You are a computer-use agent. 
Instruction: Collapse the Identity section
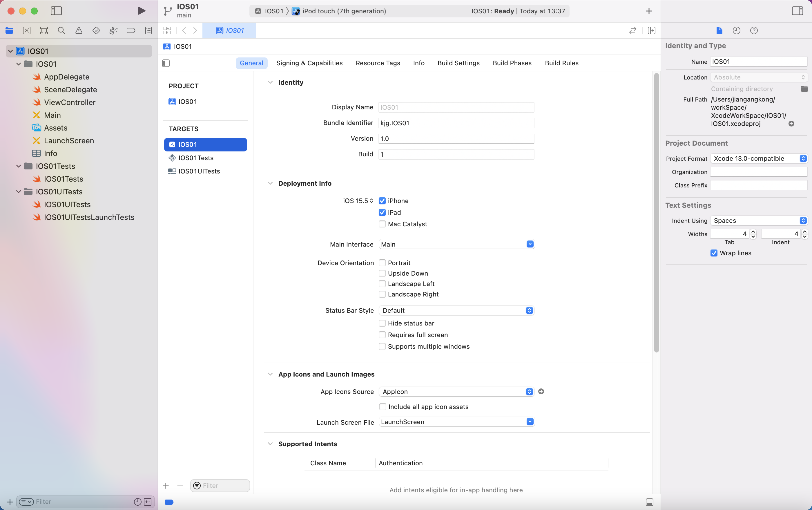[x=270, y=82]
